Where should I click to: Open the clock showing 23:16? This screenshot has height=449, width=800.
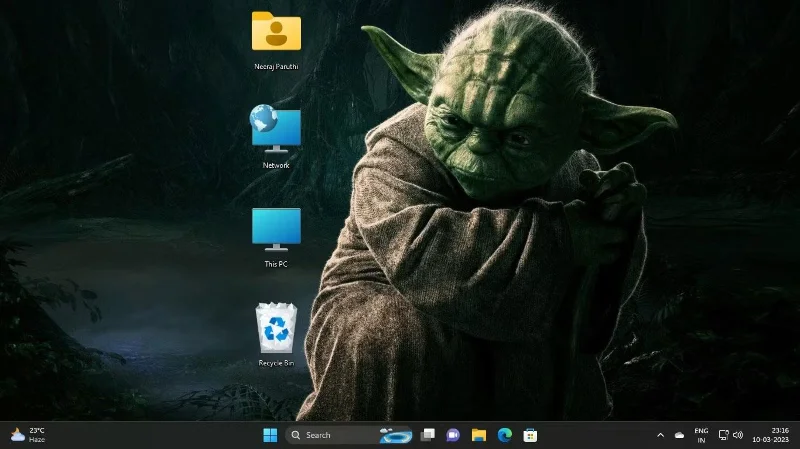[x=770, y=435]
